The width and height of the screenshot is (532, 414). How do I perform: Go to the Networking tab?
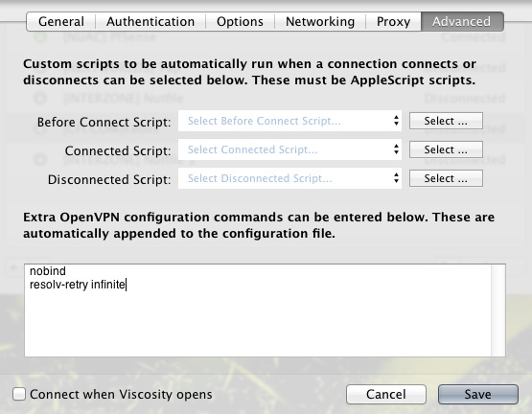point(320,22)
